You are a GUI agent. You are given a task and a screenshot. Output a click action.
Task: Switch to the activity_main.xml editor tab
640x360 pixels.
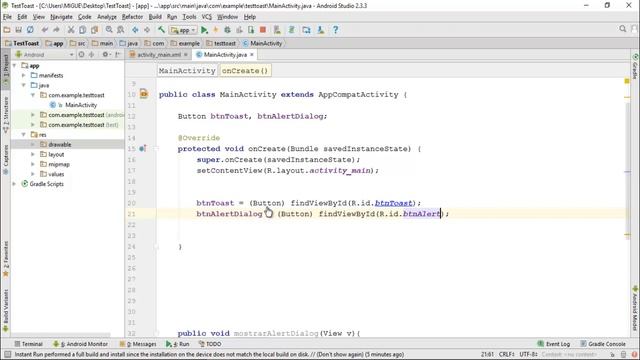click(x=158, y=54)
